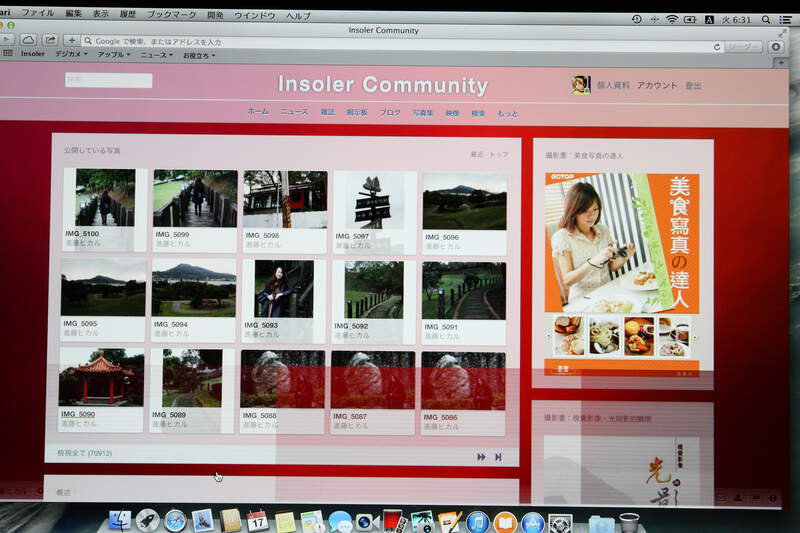Open Safari compass icon in Dock

pyautogui.click(x=175, y=520)
